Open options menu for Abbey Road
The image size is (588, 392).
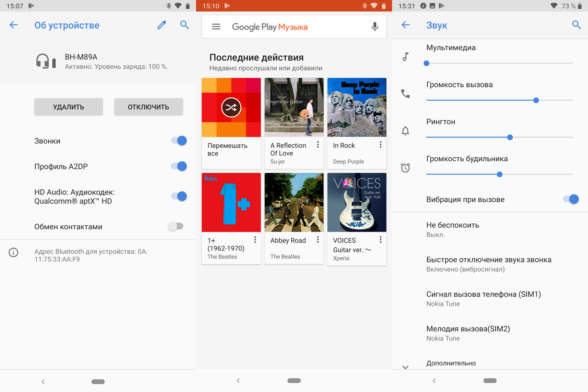coord(317,240)
